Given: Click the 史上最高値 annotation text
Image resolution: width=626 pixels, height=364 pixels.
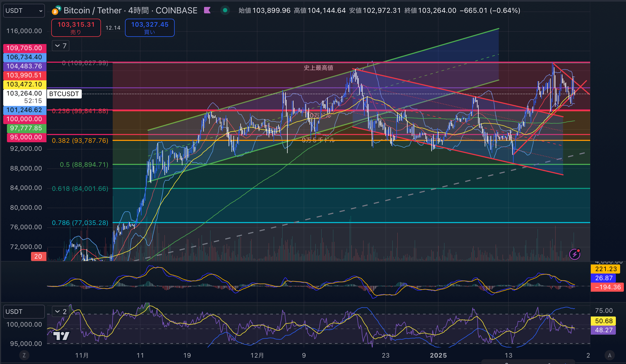Looking at the screenshot, I should [x=318, y=68].
